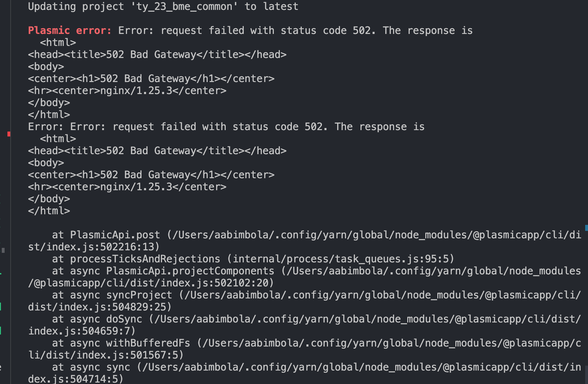Click the processTicksAndRejections function name
588x384 pixels.
pos(145,259)
